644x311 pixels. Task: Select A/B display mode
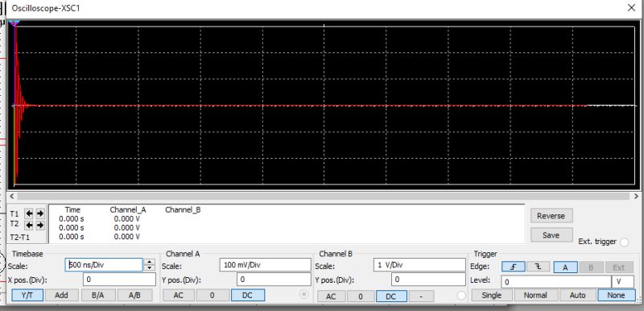(x=134, y=295)
